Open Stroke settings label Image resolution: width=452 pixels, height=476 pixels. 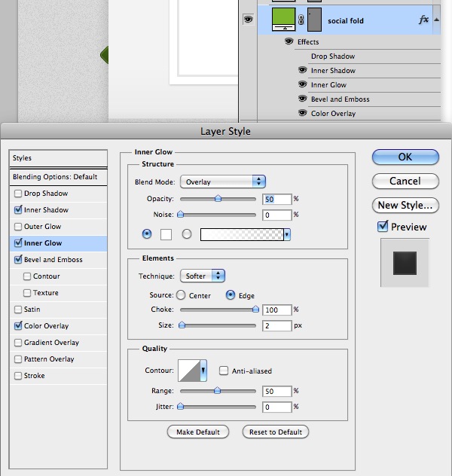35,376
